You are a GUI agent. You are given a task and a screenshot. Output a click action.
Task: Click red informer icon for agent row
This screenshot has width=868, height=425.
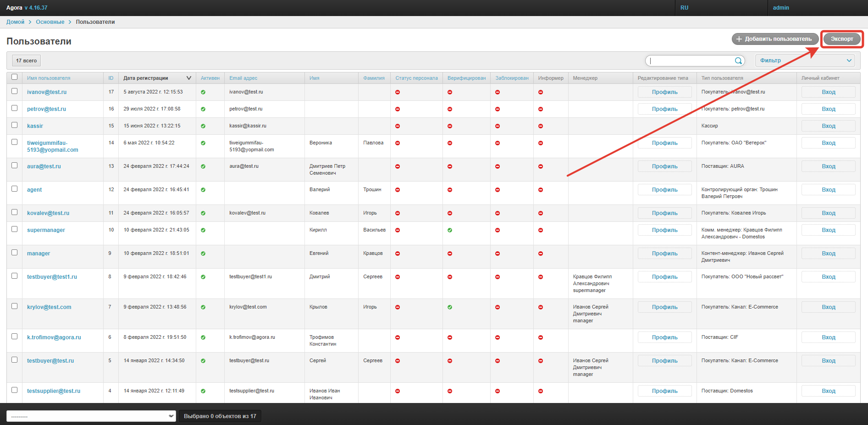pyautogui.click(x=541, y=190)
